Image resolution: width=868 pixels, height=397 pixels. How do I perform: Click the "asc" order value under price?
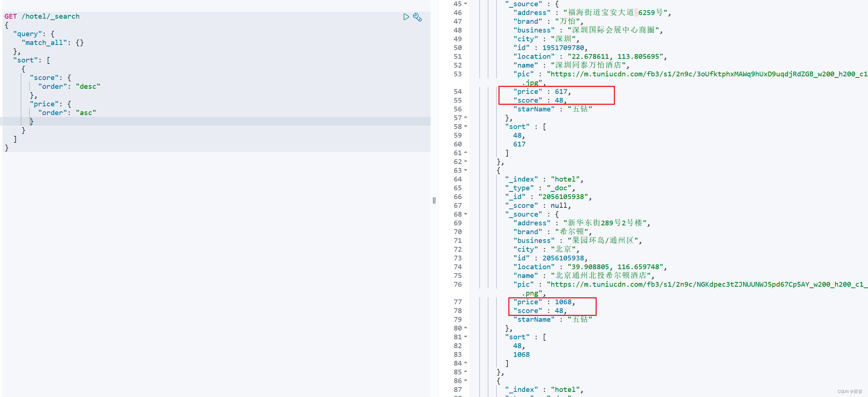tap(86, 113)
